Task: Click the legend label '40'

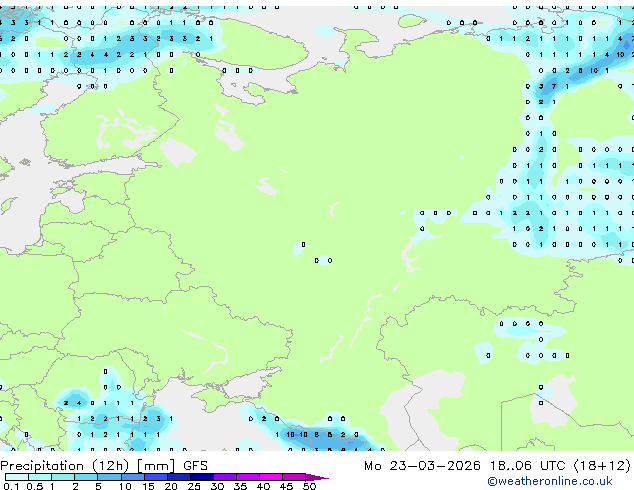Action: 263,486
